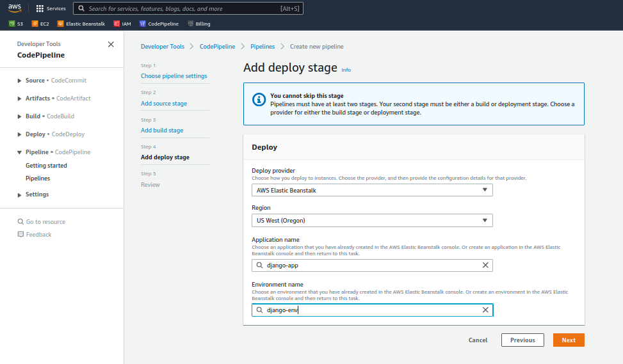Open the Info link beside heading
The height and width of the screenshot is (364, 623).
coord(346,70)
